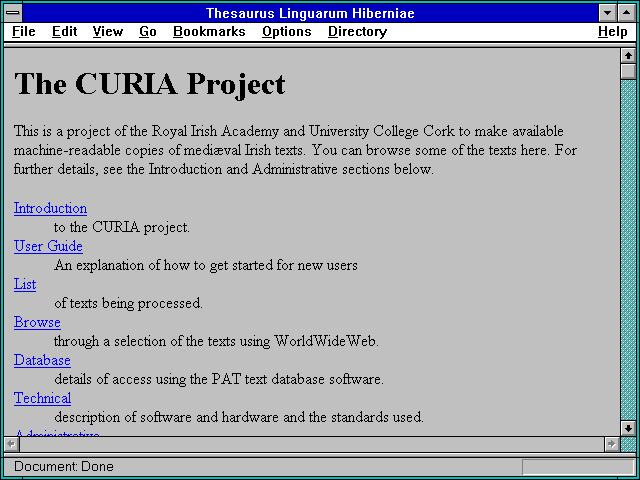Click the 'The CURIA Project' heading

point(149,84)
